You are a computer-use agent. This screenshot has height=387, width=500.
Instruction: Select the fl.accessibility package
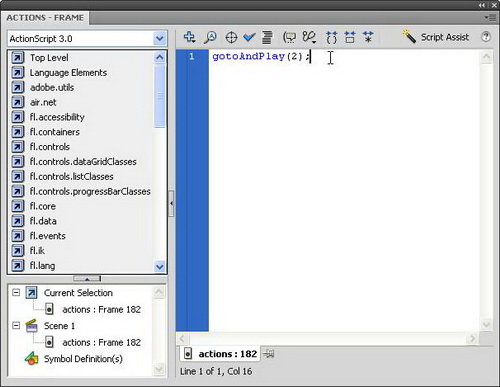point(57,117)
